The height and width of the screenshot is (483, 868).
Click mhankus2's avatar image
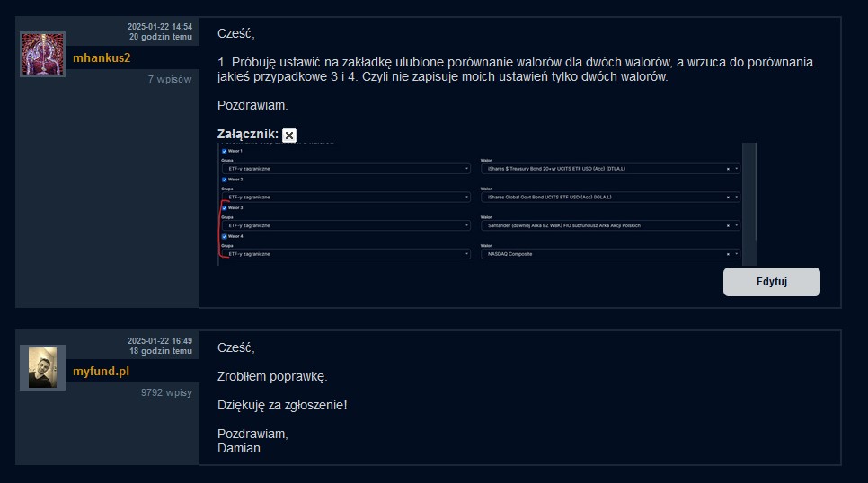(42, 55)
